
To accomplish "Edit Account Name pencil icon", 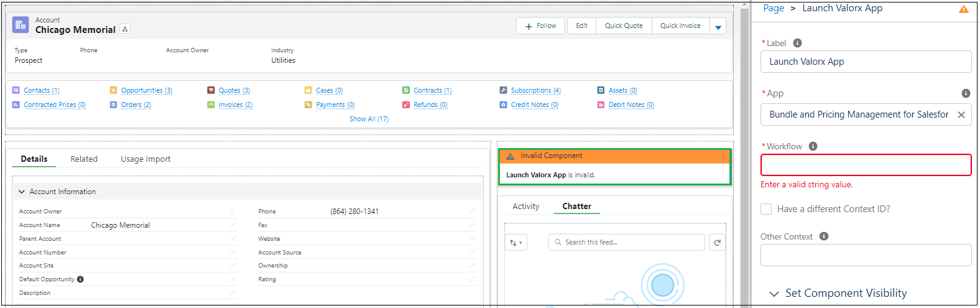I will (233, 225).
